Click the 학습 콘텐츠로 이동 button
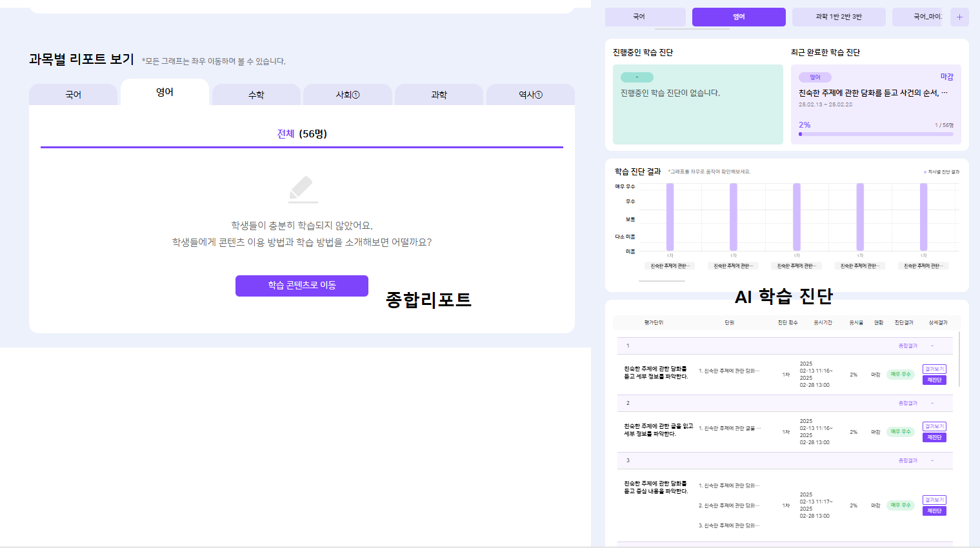This screenshot has width=980, height=548. [302, 286]
